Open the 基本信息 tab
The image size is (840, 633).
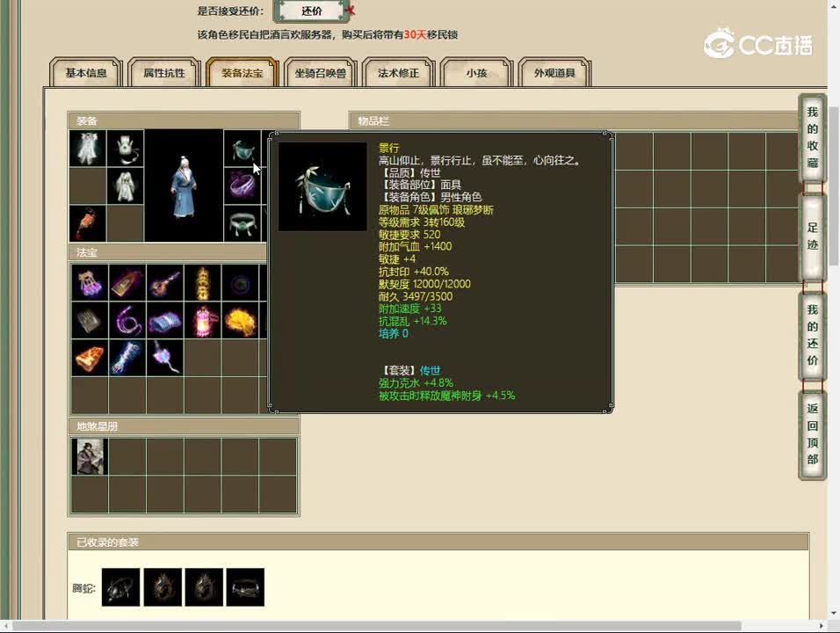pos(86,72)
